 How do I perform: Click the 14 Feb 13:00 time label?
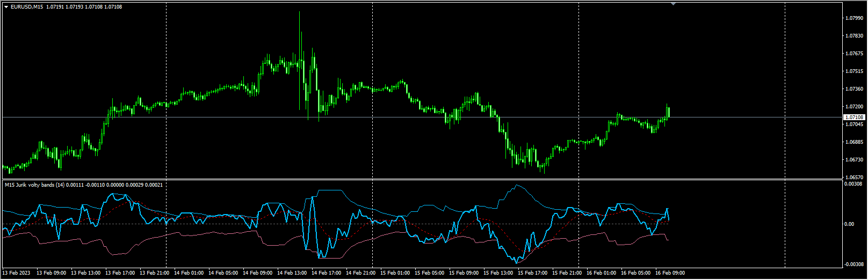(292, 273)
